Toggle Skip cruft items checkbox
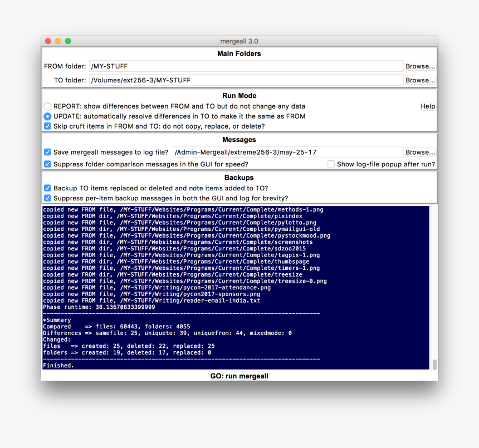 point(47,126)
